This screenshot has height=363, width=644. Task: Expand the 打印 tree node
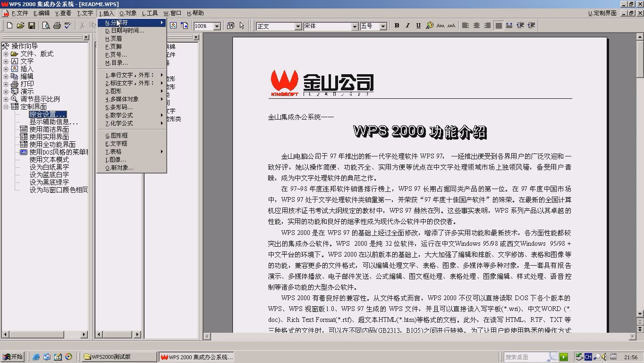[6, 84]
